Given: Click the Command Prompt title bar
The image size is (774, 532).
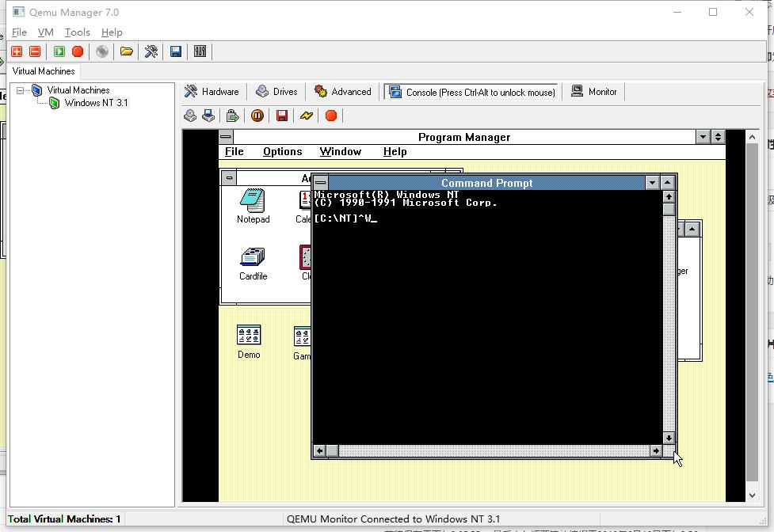Looking at the screenshot, I should coord(486,183).
